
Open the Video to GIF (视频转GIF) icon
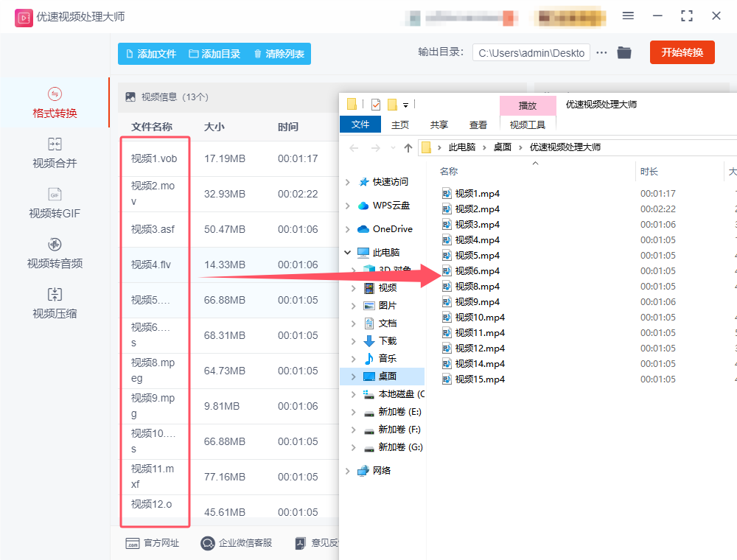pyautogui.click(x=55, y=194)
